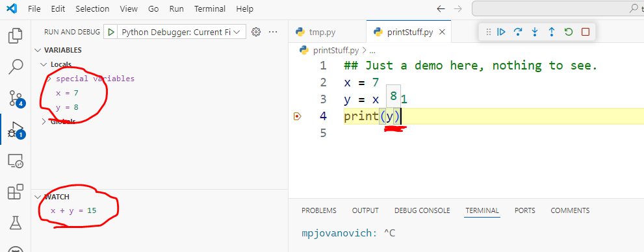Click line number 1 in gutter
644x252 pixels.
(x=323, y=66)
